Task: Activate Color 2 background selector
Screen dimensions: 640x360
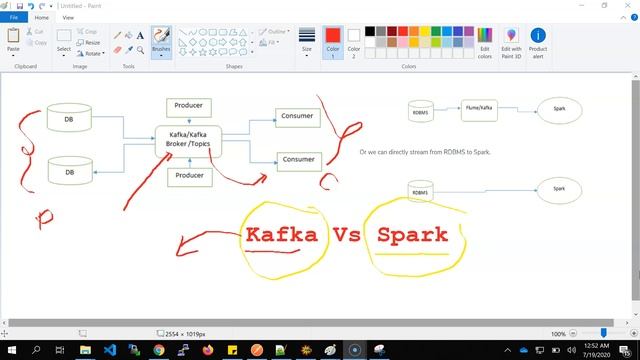Action: coord(354,42)
